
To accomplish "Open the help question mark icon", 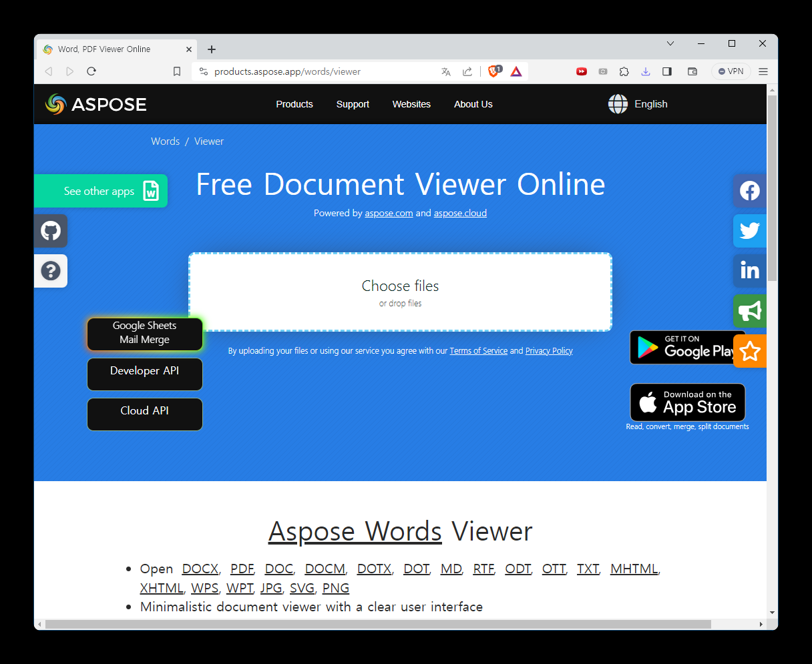I will click(51, 271).
